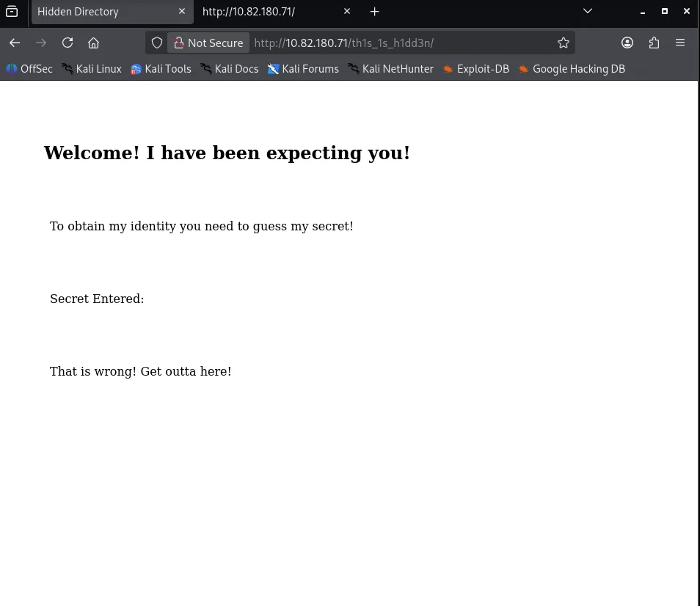The image size is (700, 606).
Task: Open the Exploit-DB bookmark
Action: pyautogui.click(x=475, y=69)
